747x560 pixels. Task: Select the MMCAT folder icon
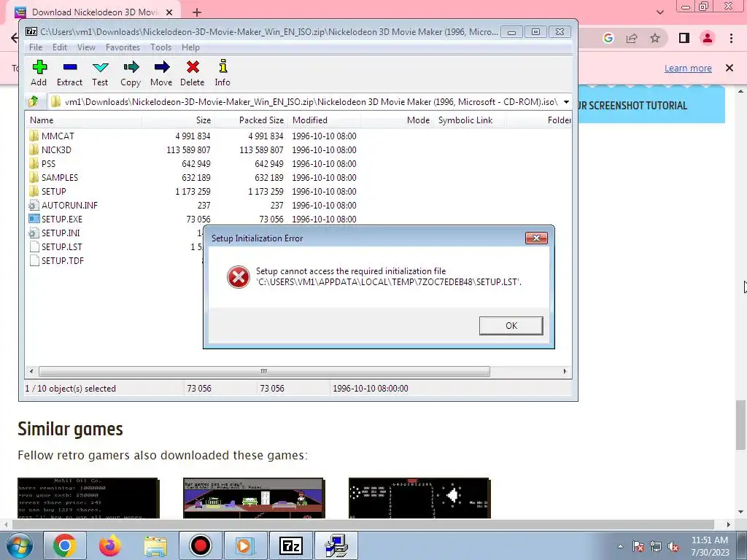(34, 136)
